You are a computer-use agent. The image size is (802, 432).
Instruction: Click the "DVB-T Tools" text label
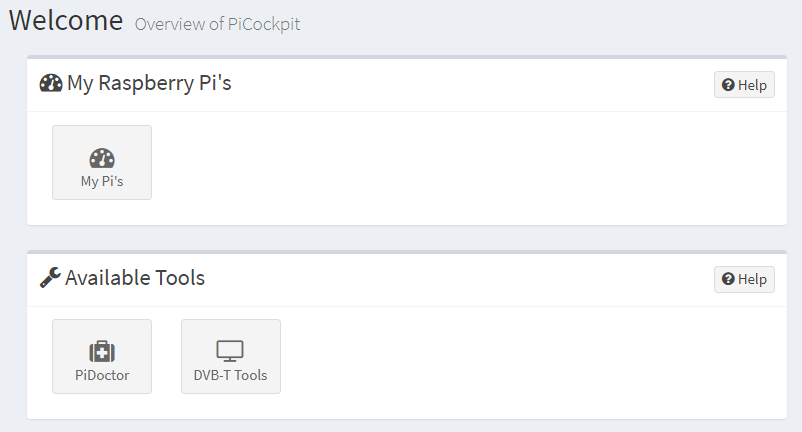(231, 376)
